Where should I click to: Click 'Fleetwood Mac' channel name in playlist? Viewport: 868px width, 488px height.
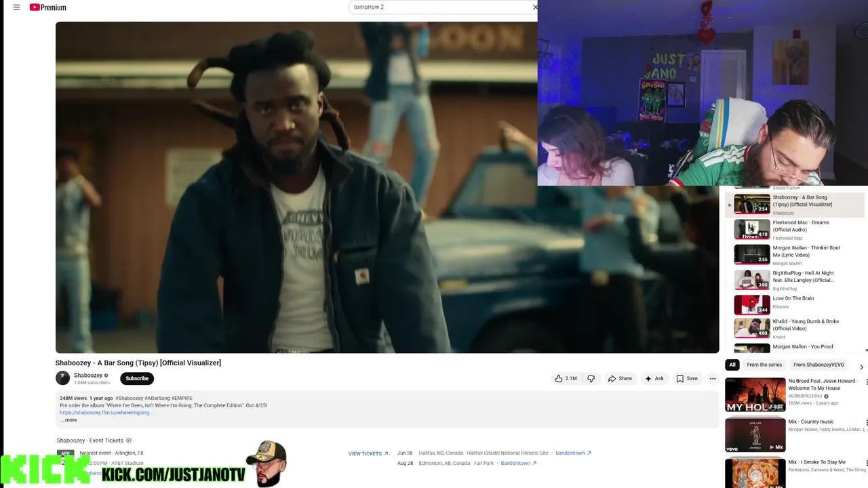click(x=787, y=238)
